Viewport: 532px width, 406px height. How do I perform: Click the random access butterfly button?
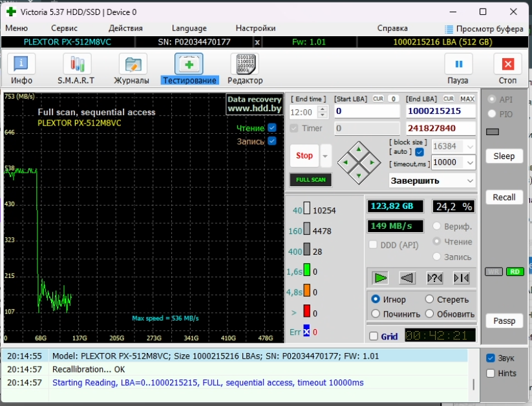(434, 278)
